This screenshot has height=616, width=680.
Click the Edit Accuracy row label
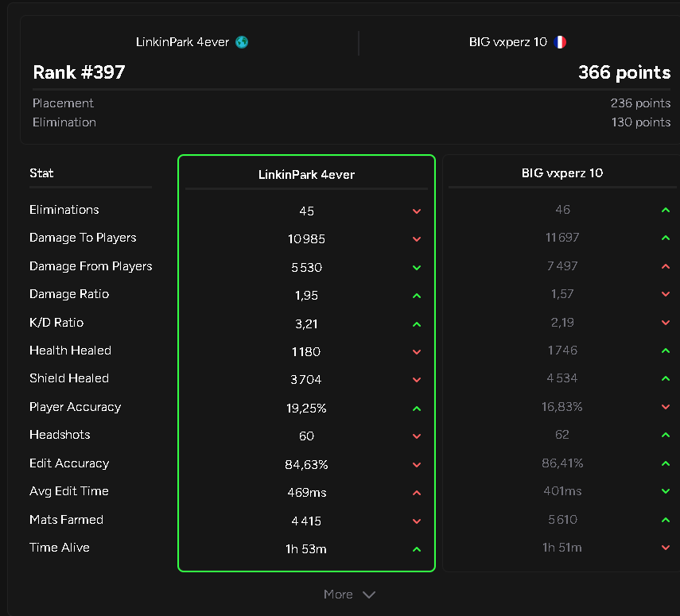point(69,463)
